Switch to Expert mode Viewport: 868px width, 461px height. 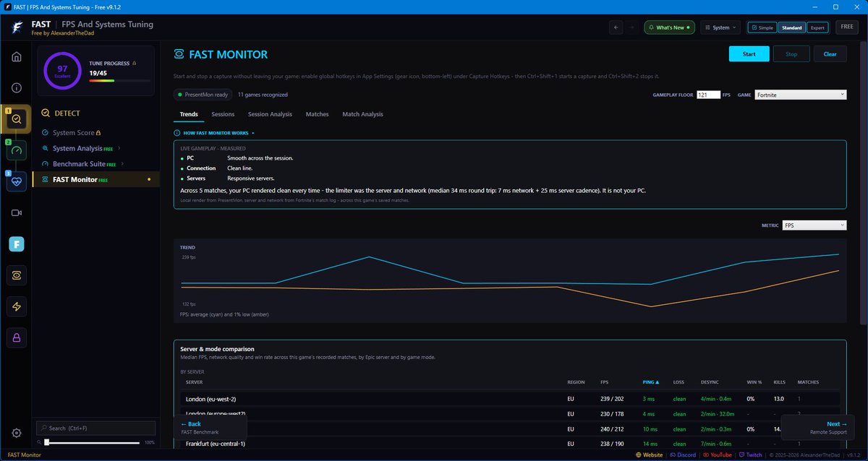[817, 27]
